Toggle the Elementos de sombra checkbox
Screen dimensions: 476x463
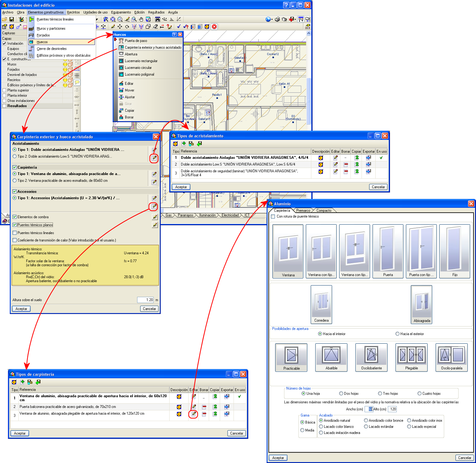pyautogui.click(x=14, y=217)
